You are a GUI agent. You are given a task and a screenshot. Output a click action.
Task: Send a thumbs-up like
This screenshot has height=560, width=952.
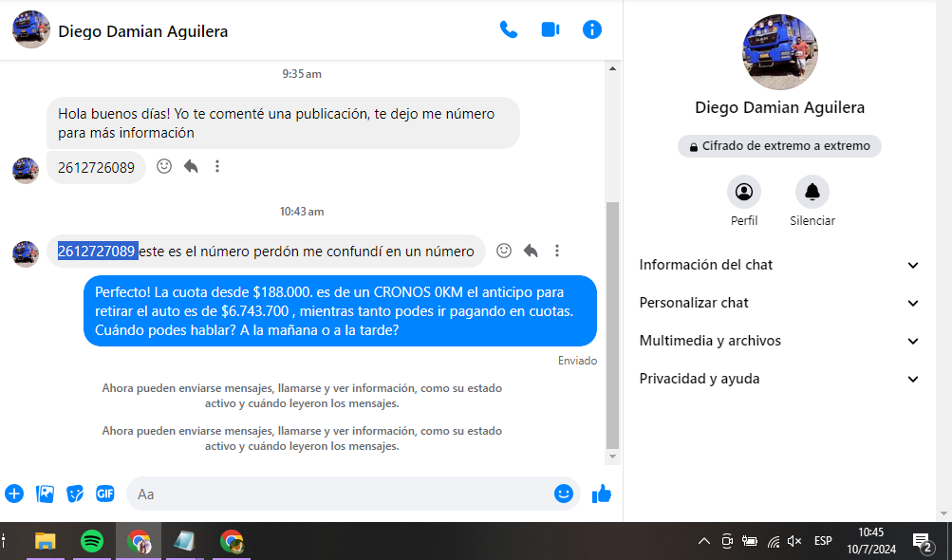(601, 494)
